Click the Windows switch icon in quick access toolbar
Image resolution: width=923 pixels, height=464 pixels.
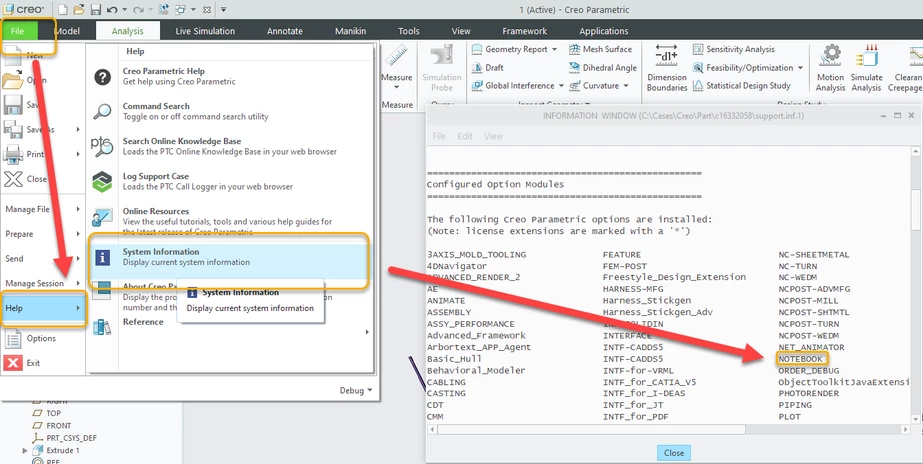click(180, 9)
